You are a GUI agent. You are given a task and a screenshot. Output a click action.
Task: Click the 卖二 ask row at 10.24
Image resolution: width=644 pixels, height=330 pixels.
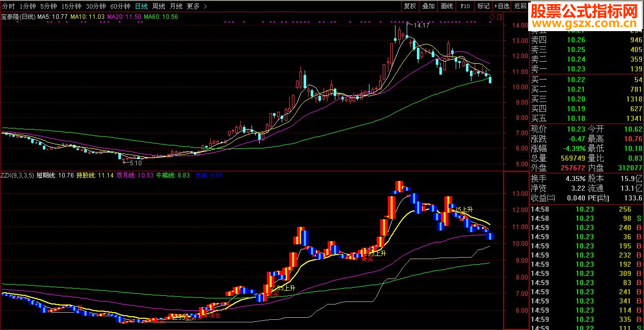coord(586,59)
